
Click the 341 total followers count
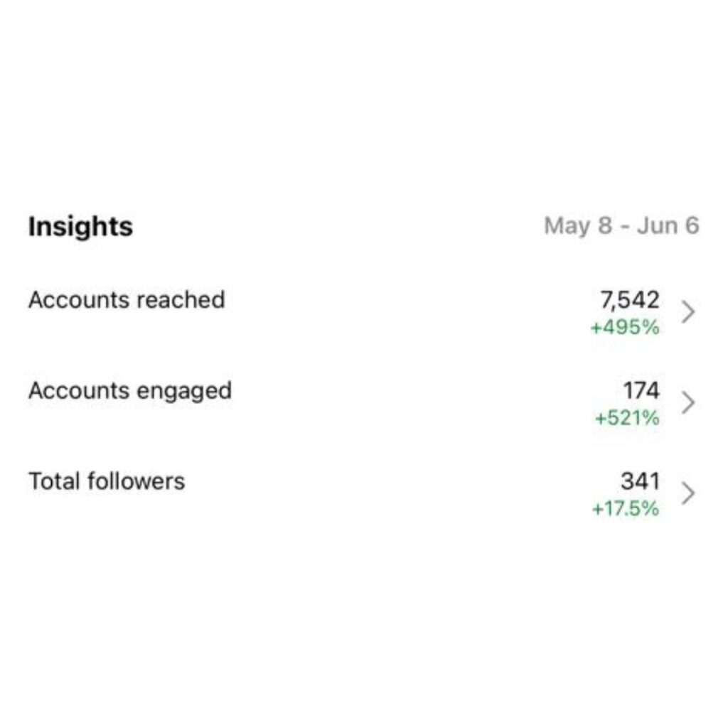coord(640,481)
